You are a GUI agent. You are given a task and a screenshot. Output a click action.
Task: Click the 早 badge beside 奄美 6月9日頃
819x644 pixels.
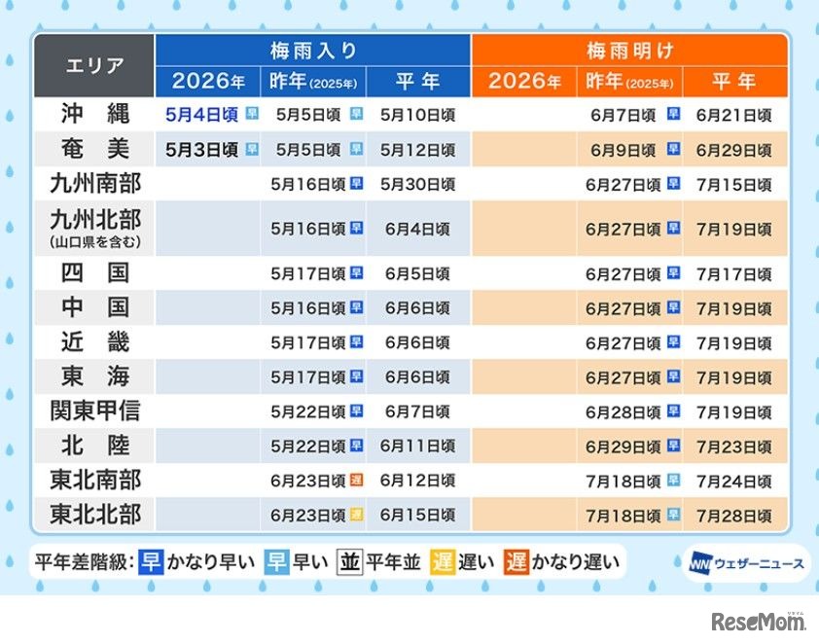(674, 149)
